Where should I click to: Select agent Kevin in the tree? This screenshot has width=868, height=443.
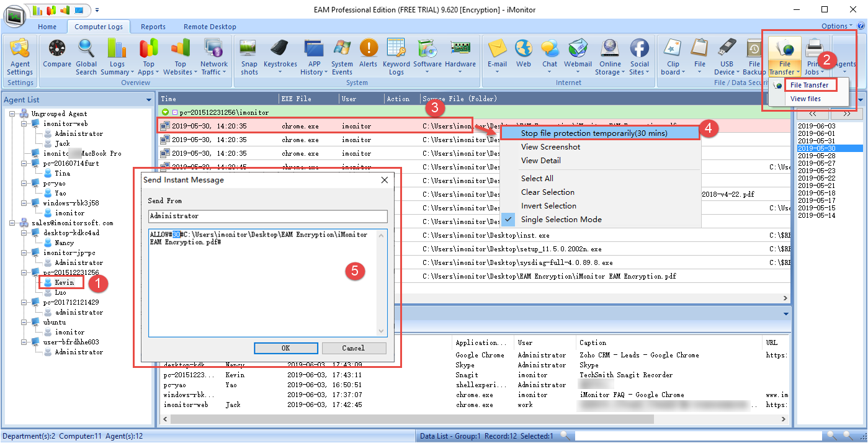pos(64,282)
